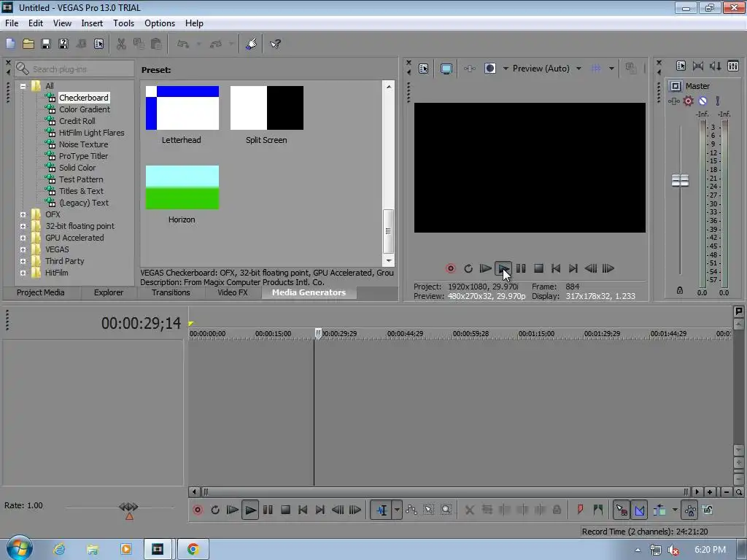Click the Master FX red gear icon
This screenshot has width=747, height=560.
pos(688,101)
